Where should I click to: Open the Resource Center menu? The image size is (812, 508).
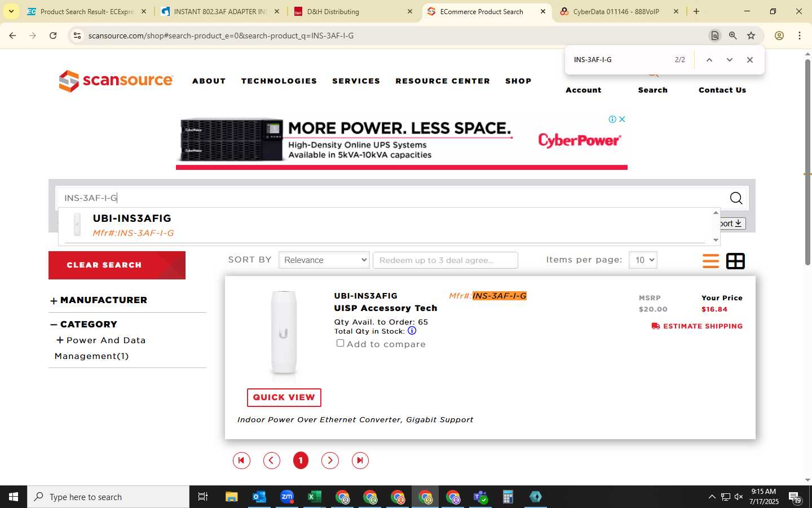click(443, 81)
